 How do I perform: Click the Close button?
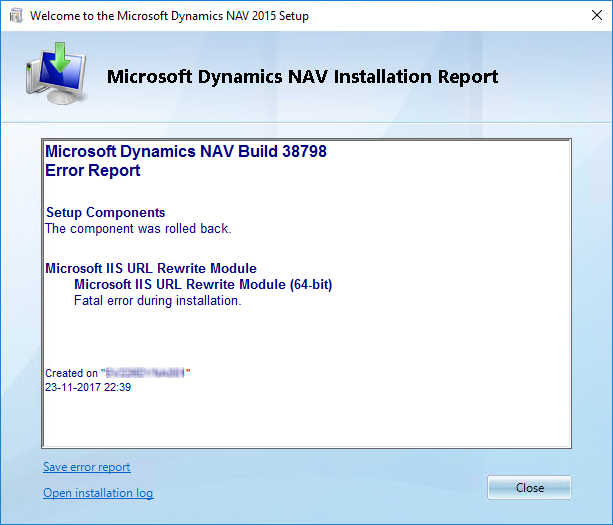pos(529,487)
